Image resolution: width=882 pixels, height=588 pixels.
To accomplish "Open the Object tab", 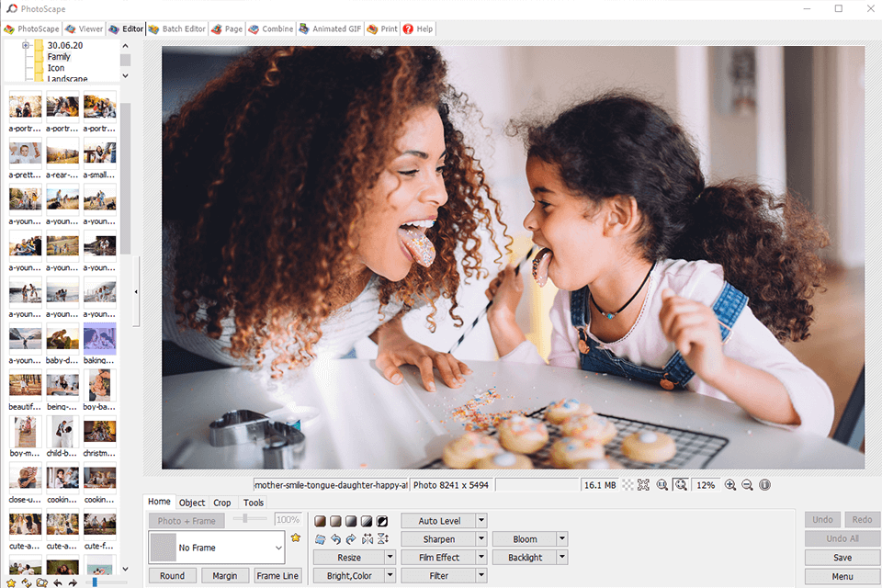I will (192, 503).
